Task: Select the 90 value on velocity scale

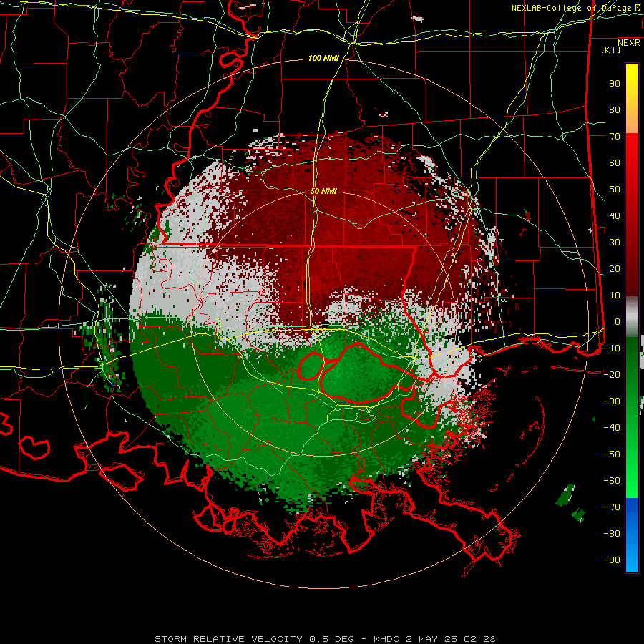Action: click(615, 84)
